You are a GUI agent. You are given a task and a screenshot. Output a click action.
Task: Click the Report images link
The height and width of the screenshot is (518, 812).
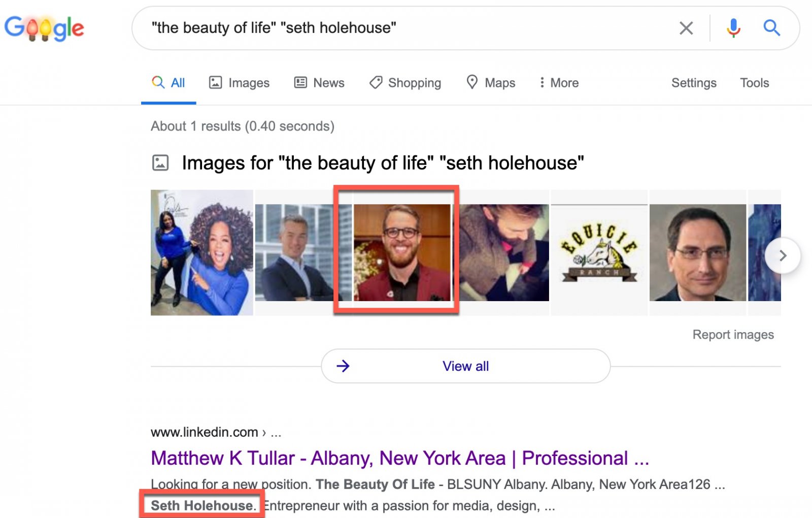[x=733, y=335]
